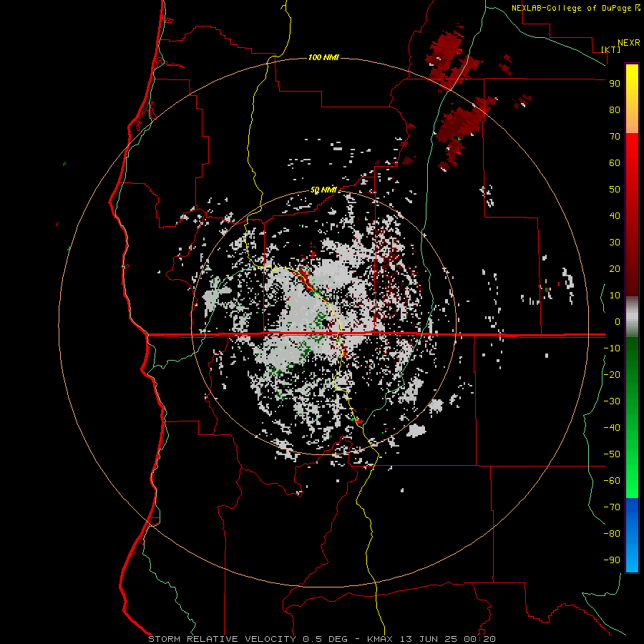Select the -90 knot scale value
This screenshot has width=644, height=644.
coord(612,560)
